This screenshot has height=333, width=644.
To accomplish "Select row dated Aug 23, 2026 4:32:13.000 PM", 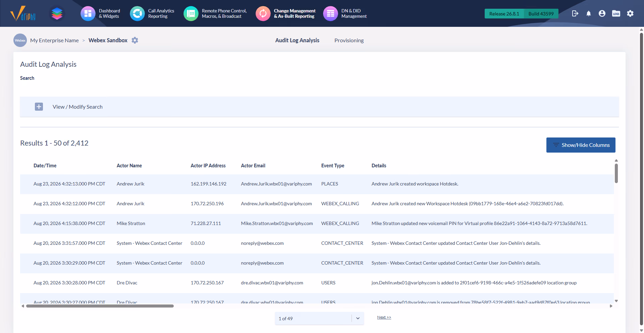I will pyautogui.click(x=317, y=184).
